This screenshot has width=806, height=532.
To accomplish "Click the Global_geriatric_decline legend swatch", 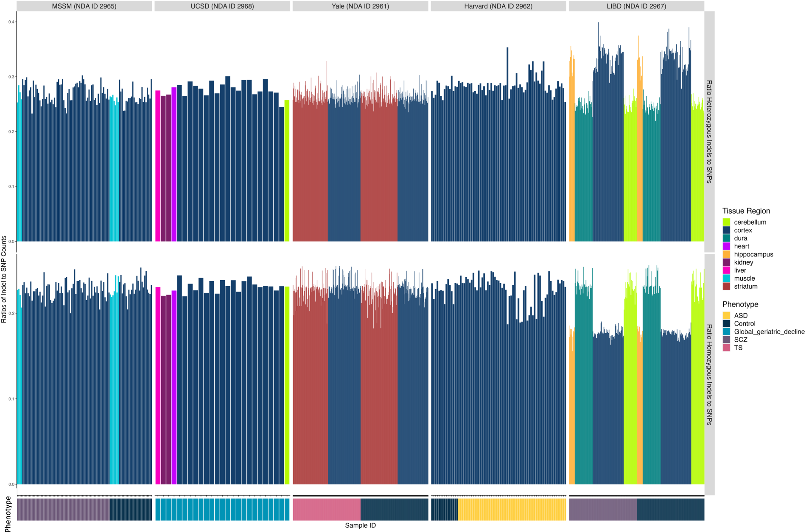I will 726,332.
